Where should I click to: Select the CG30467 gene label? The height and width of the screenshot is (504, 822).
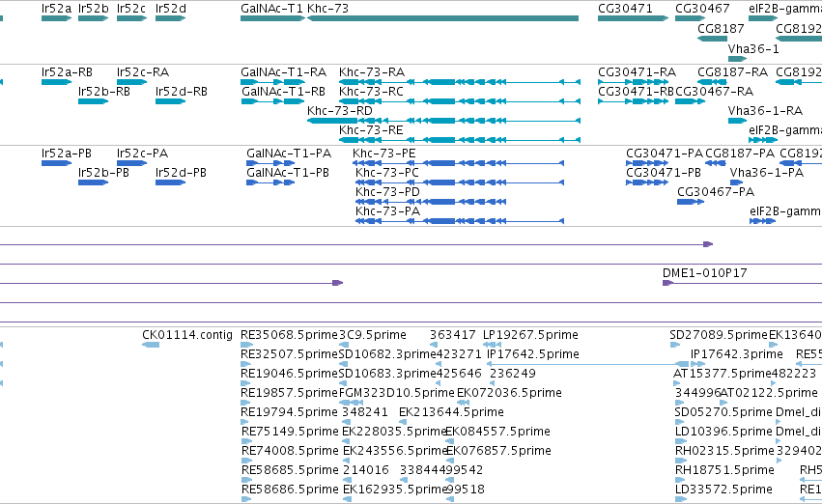pyautogui.click(x=702, y=9)
